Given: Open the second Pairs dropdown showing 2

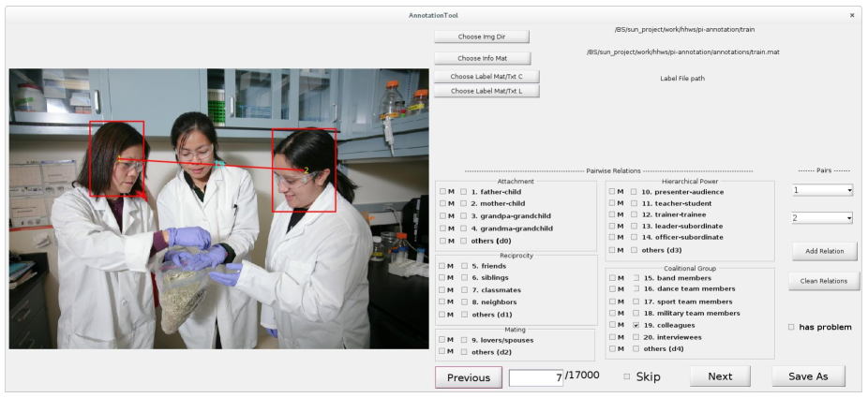Looking at the screenshot, I should tap(822, 217).
